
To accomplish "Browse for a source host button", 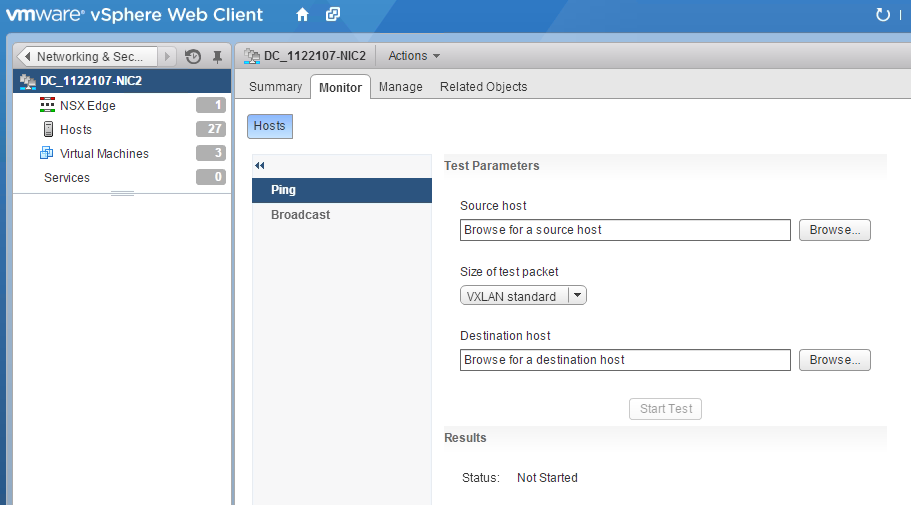I will click(x=834, y=230).
